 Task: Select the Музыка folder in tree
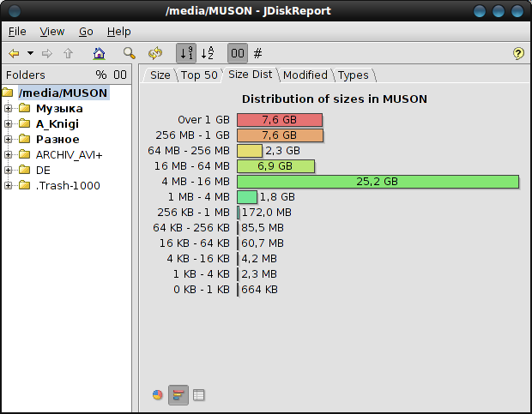(59, 108)
